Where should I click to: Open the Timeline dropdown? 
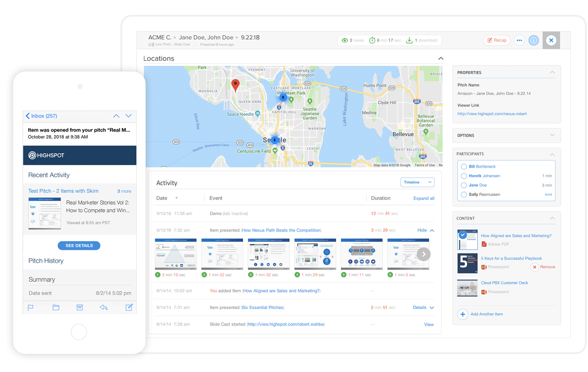[x=417, y=182]
